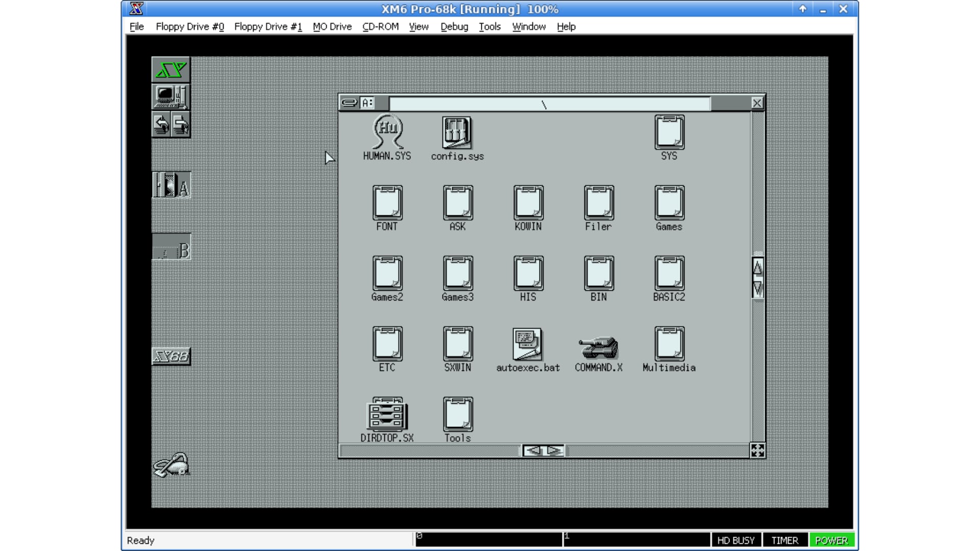This screenshot has height=551, width=980.
Task: Click the green SX-Window logo icon
Action: click(171, 69)
